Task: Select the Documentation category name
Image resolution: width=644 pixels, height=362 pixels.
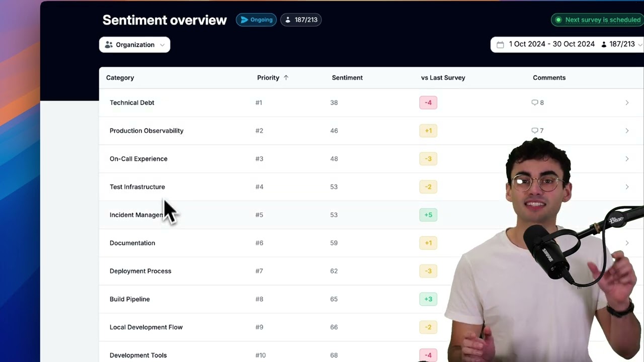Action: 132,243
